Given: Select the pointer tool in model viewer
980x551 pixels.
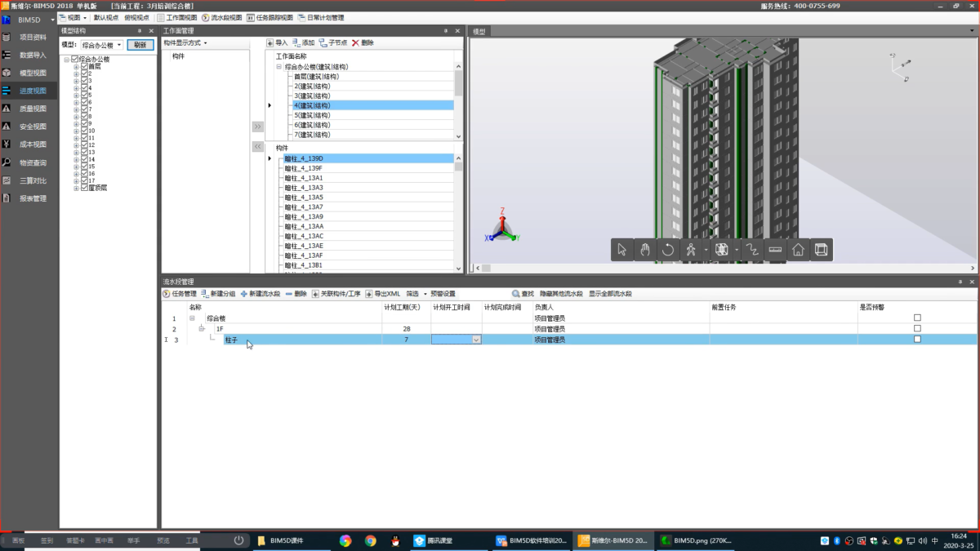Looking at the screenshot, I should pos(622,250).
